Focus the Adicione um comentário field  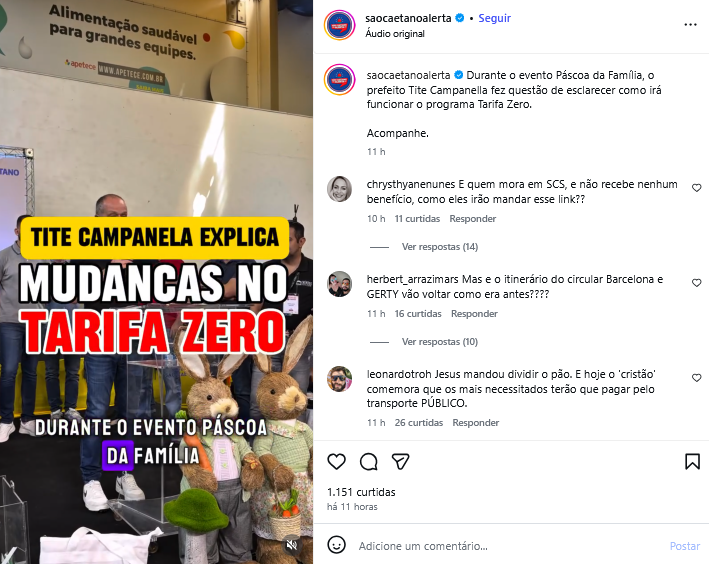[511, 546]
